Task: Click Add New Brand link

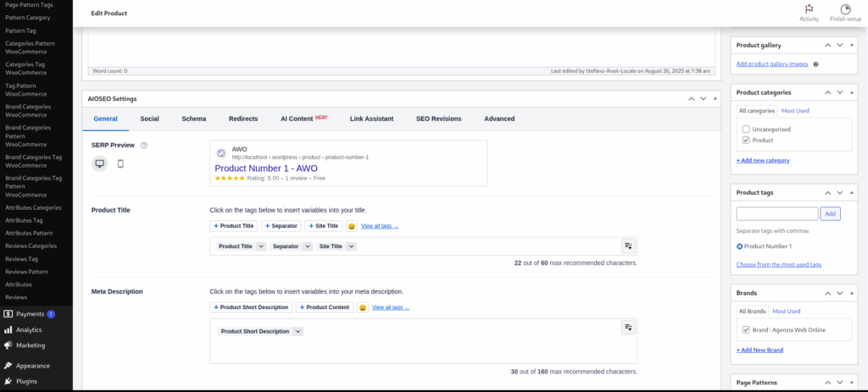Action: click(759, 350)
